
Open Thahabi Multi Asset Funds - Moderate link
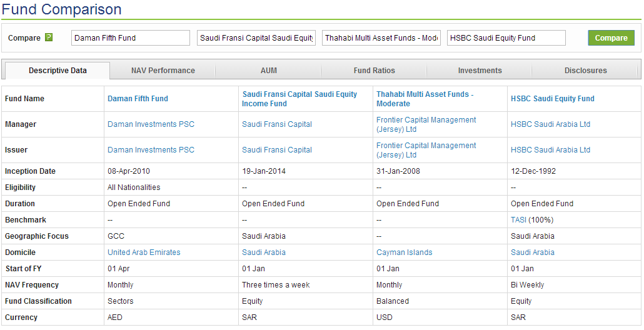point(425,99)
